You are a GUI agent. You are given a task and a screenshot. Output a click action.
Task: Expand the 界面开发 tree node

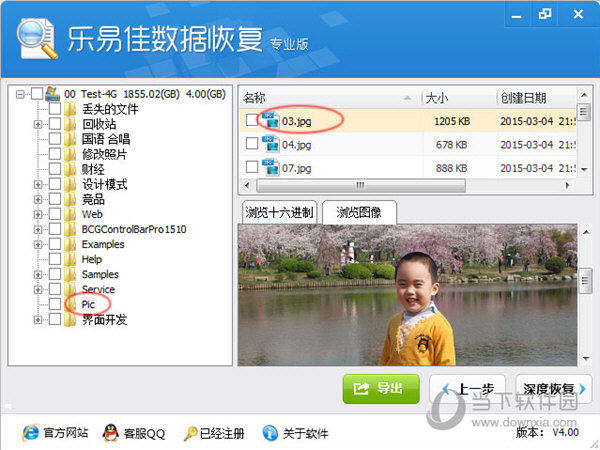(38, 320)
